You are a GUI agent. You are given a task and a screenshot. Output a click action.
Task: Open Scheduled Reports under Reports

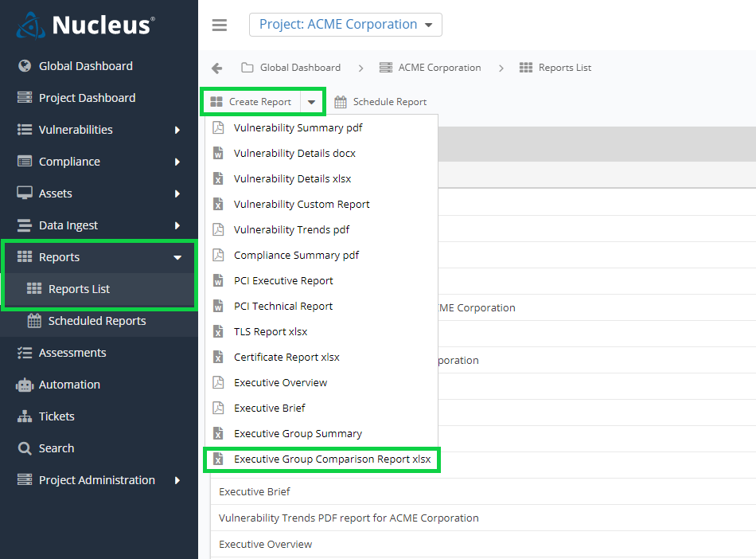pyautogui.click(x=99, y=321)
